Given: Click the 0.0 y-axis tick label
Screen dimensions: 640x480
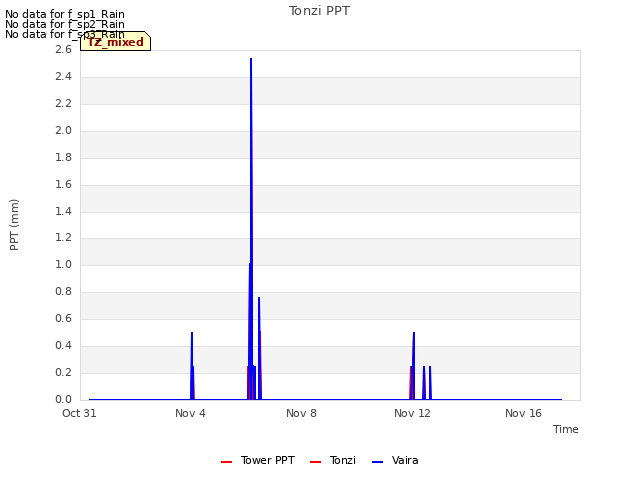Looking at the screenshot, I should [63, 399].
